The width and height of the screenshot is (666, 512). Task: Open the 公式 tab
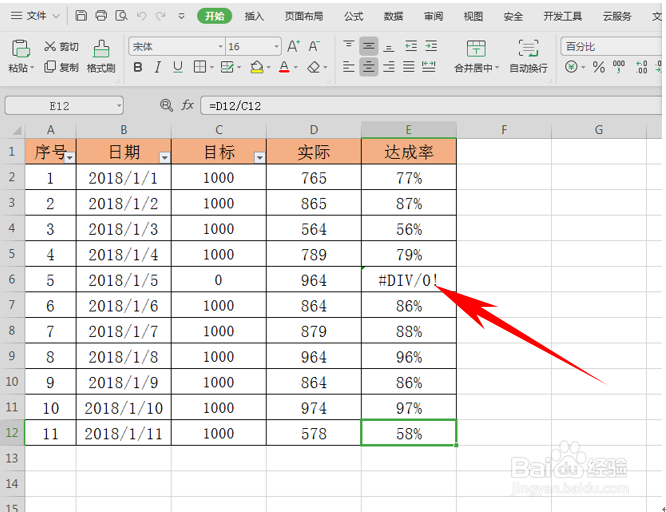[x=353, y=16]
